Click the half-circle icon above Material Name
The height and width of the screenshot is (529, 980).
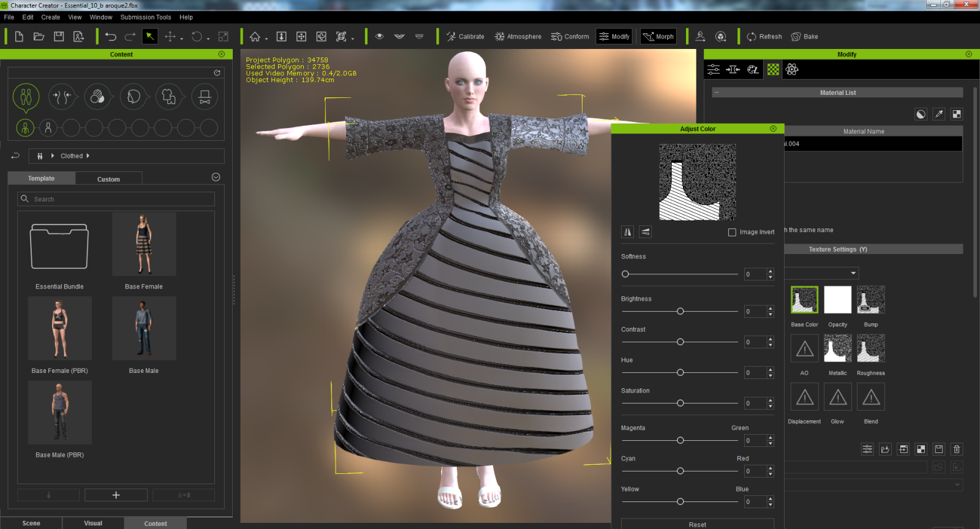pos(921,114)
